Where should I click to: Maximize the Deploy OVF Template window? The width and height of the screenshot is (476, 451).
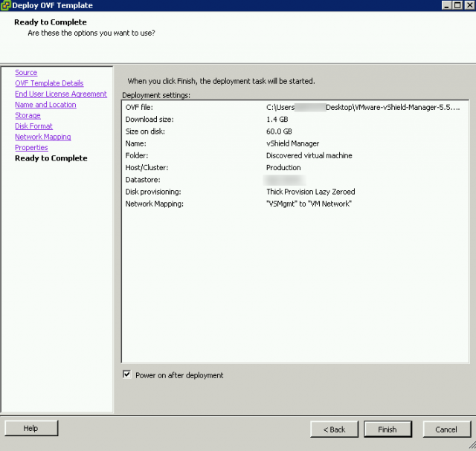[457, 5]
